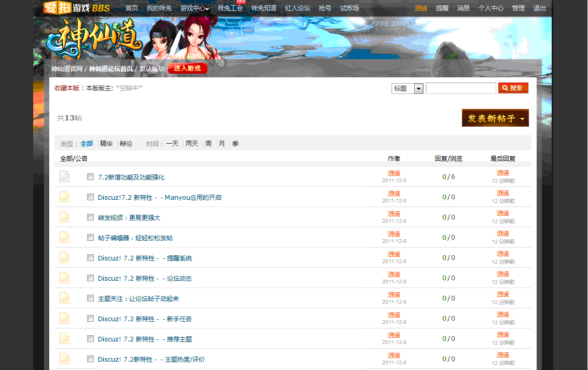Filter threads by 两天 time range
The image size is (588, 370).
[x=192, y=144]
